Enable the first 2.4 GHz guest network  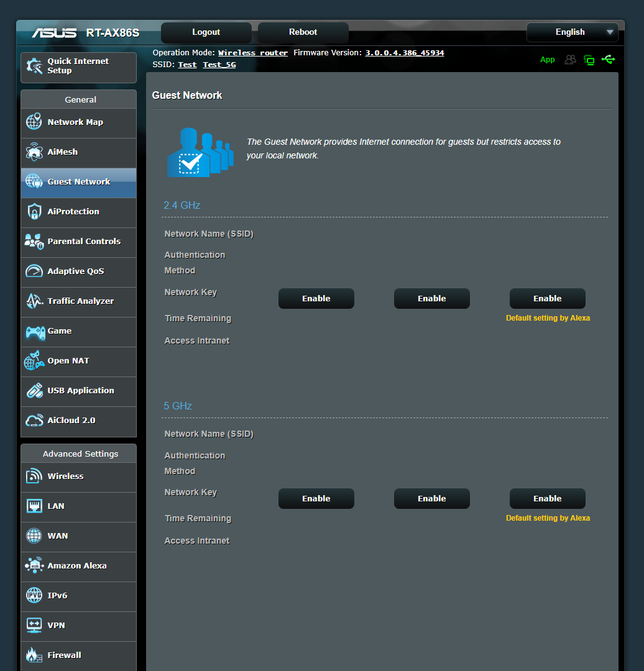click(x=316, y=298)
